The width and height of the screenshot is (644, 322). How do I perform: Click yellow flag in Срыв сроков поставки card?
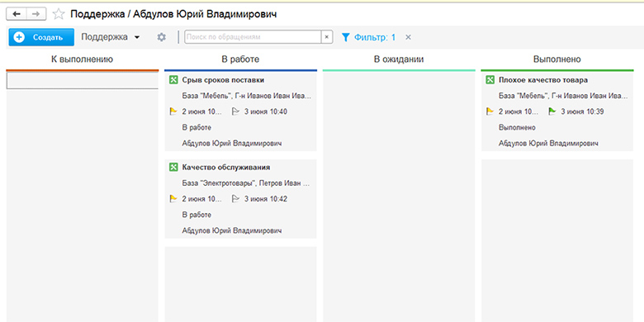[173, 111]
